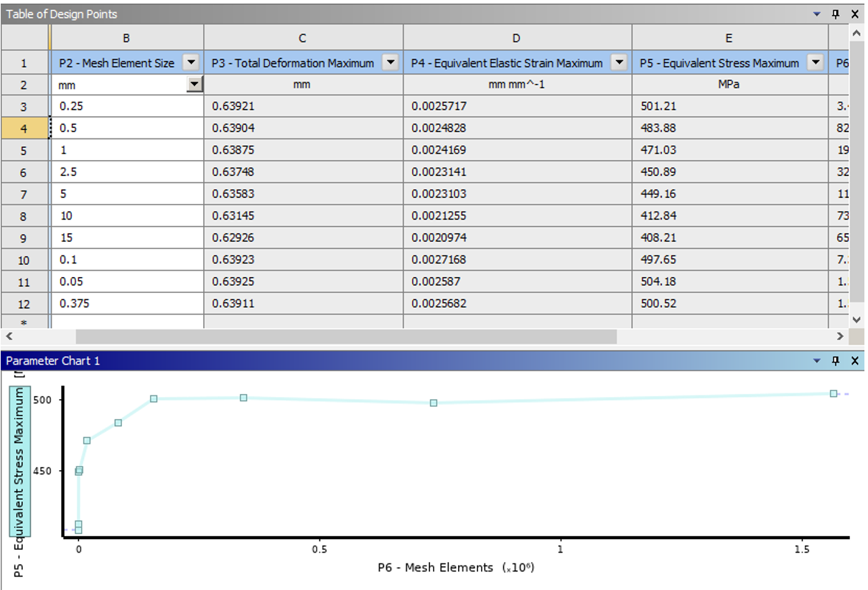This screenshot has width=868, height=590.
Task: Pin the Table of Design Points panel
Action: [836, 14]
